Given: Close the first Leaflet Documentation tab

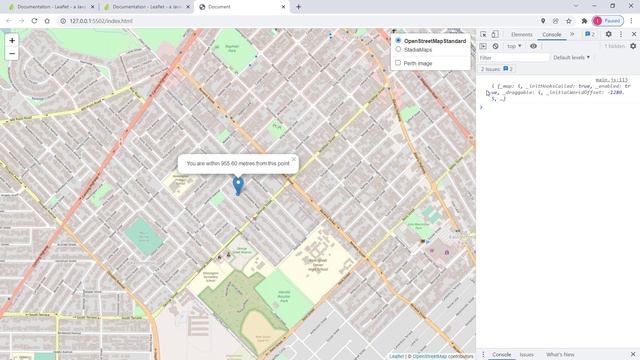Looking at the screenshot, I should point(93,7).
